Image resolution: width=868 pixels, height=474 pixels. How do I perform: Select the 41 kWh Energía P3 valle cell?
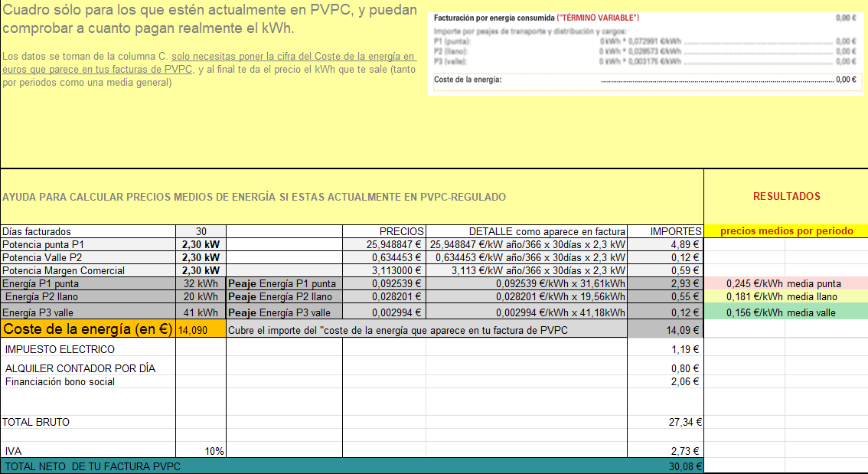pyautogui.click(x=201, y=312)
